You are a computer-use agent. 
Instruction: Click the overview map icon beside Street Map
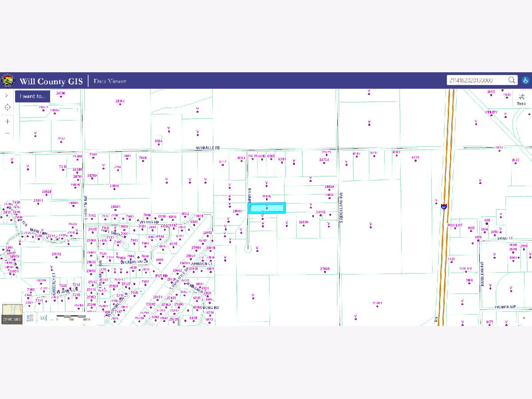click(x=30, y=318)
